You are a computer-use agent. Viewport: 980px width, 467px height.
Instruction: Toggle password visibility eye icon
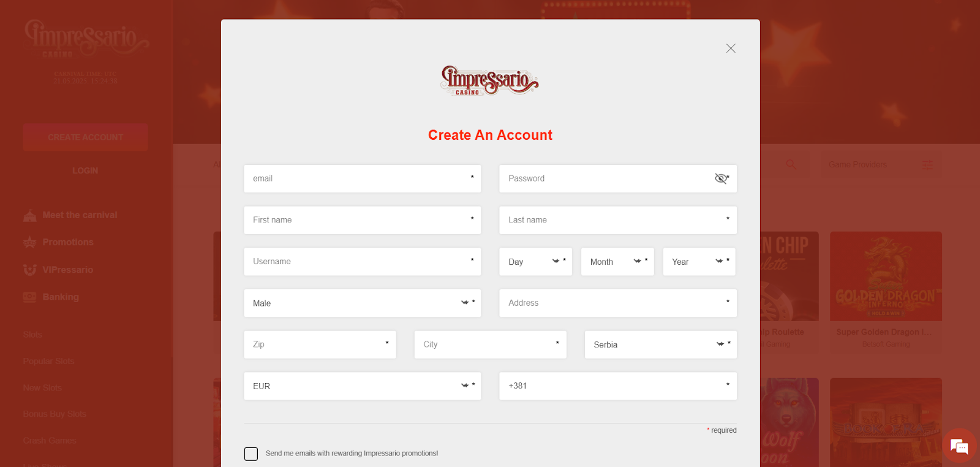coord(721,178)
